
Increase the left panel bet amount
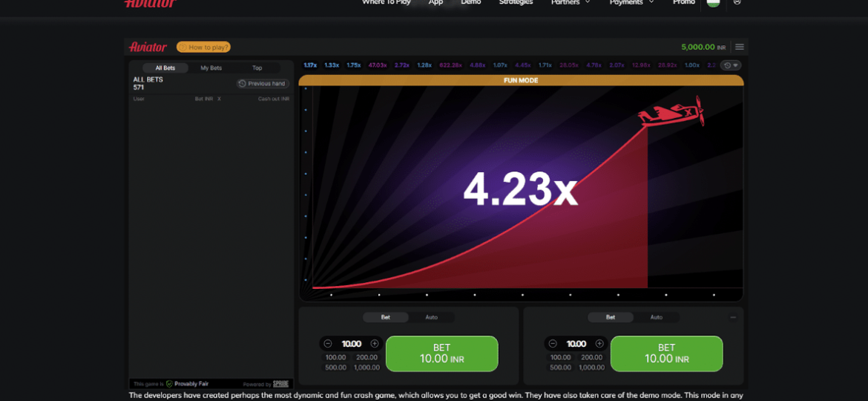[375, 344]
